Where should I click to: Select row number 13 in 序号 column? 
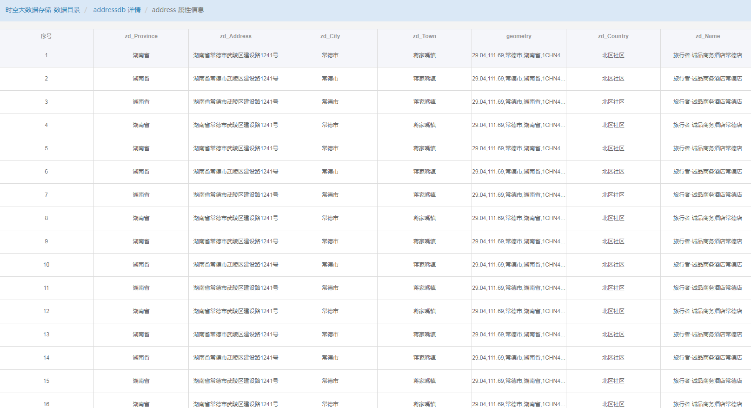tap(46, 334)
